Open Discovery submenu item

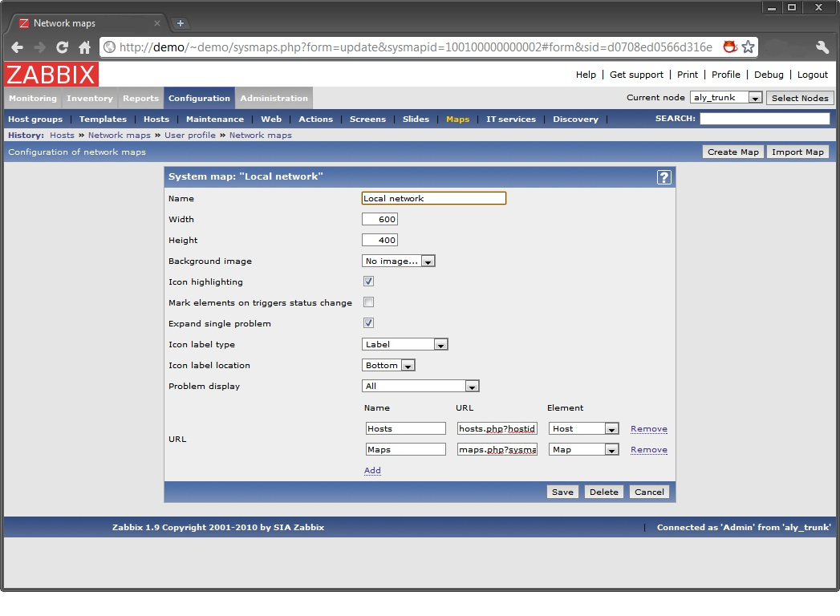coord(575,119)
